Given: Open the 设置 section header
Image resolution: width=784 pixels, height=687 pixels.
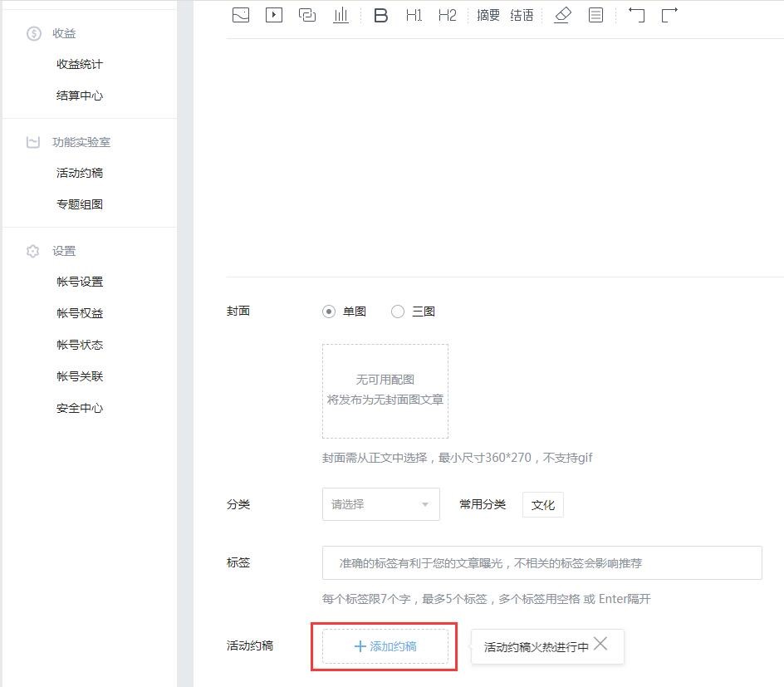Looking at the screenshot, I should [64, 251].
